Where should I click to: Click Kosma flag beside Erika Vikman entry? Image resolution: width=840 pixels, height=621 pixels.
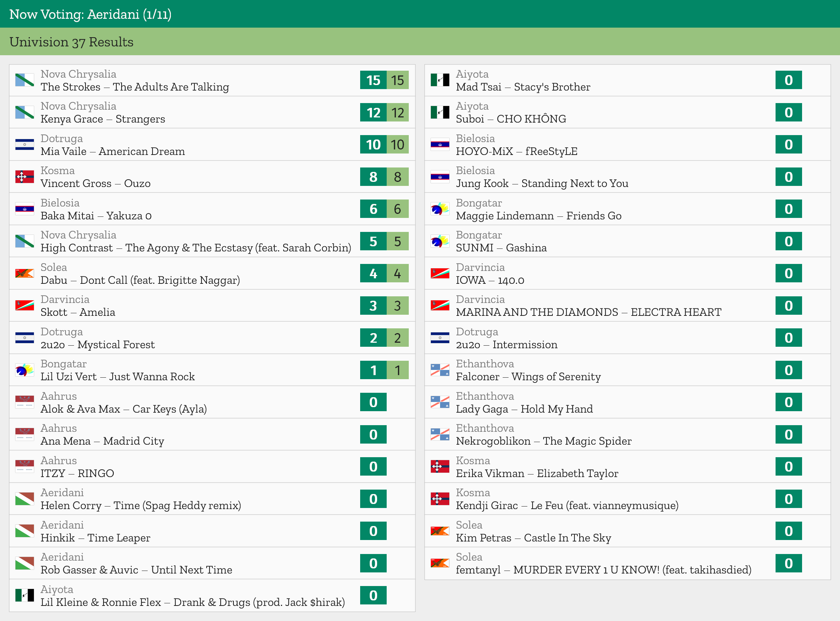point(440,466)
